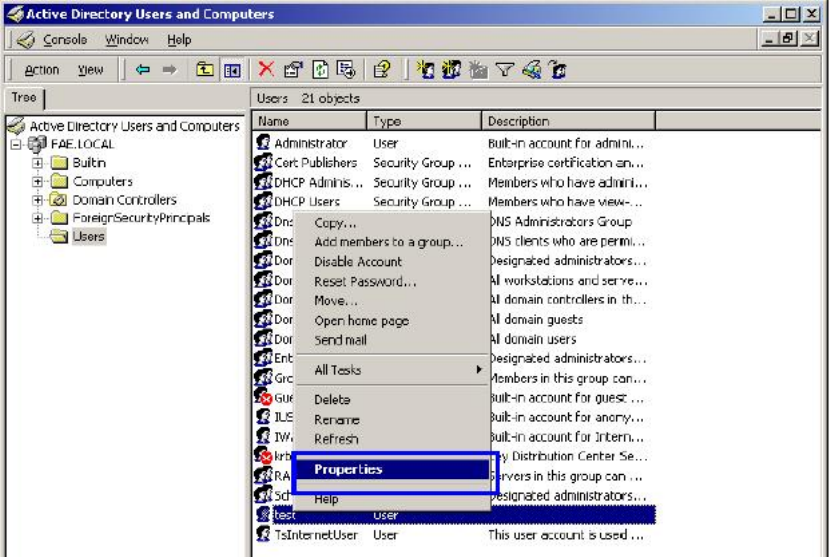Click the red Delete X toolbar icon

[266, 70]
